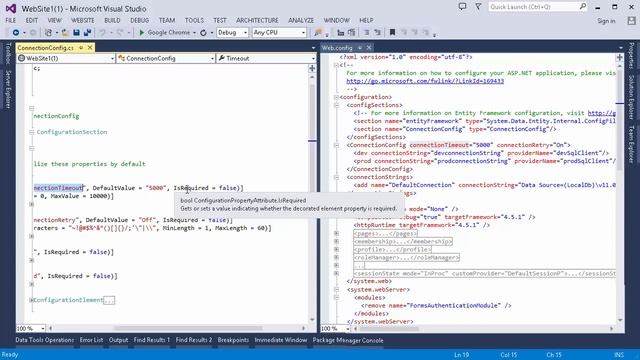
Task: Open the go.microsoft.com fwlink URL
Action: (425, 81)
